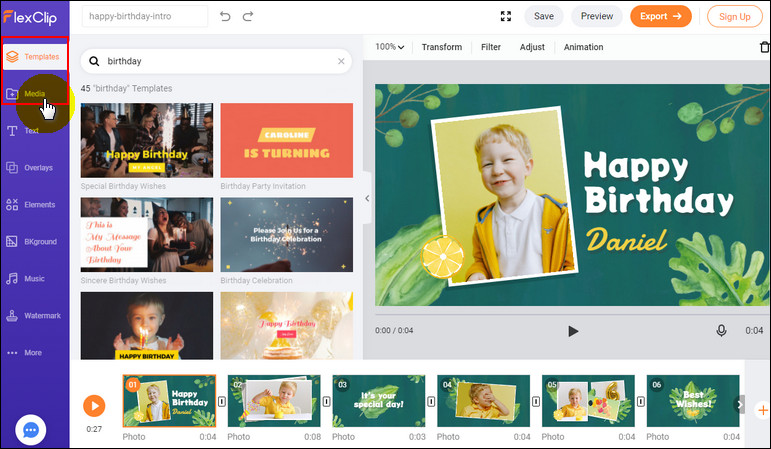Redo the last action

(x=248, y=16)
